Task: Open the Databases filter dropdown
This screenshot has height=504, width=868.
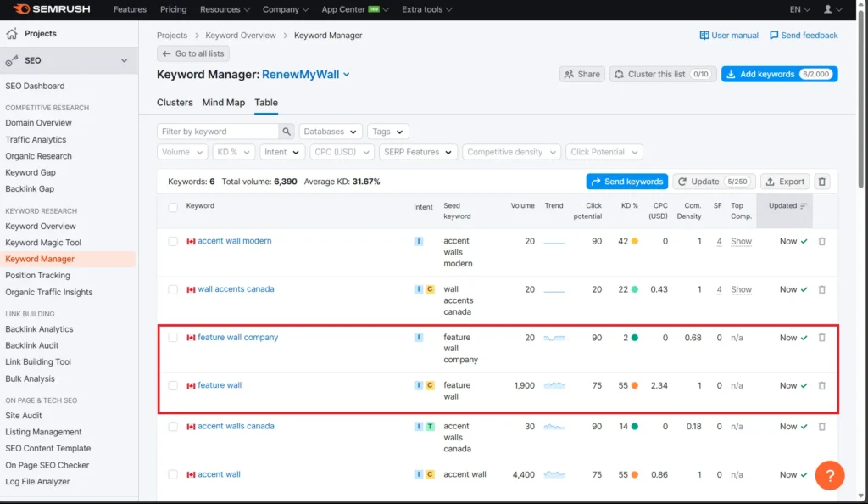Action: [x=331, y=132]
